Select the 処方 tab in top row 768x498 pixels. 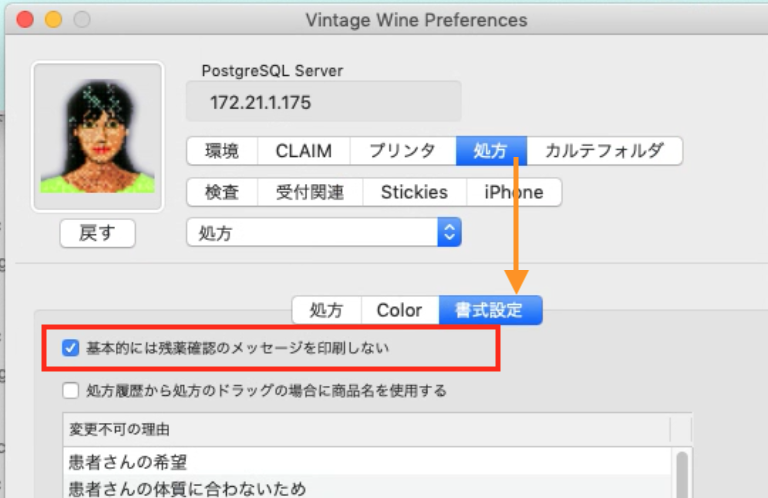[491, 151]
